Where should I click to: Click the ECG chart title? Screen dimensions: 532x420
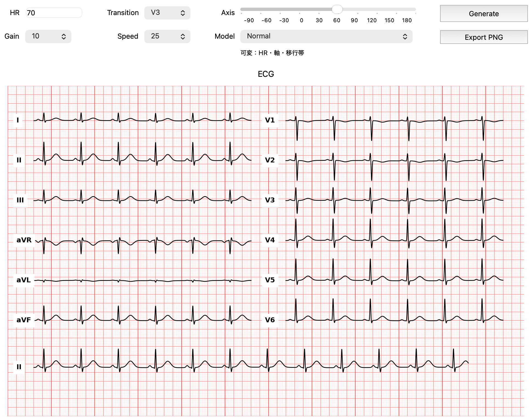point(266,74)
